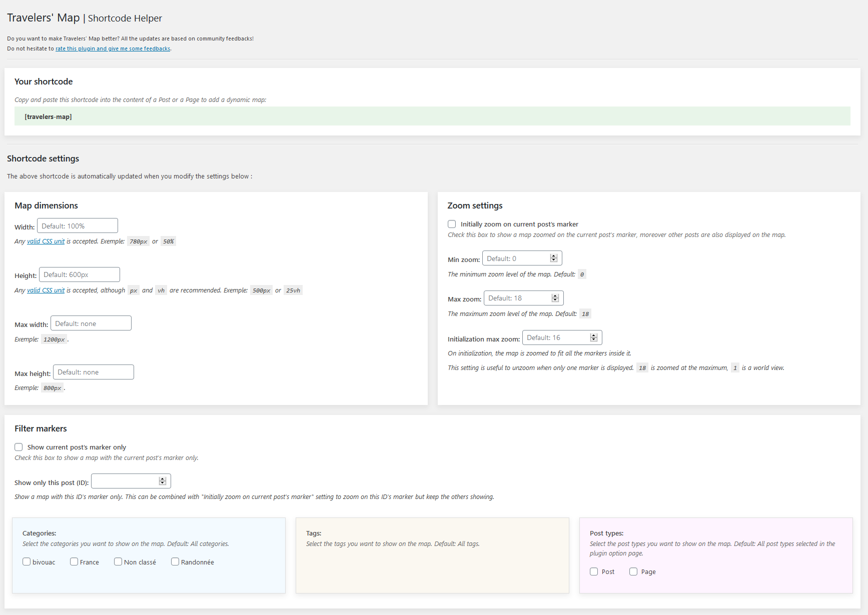Click the 50% example code
The height and width of the screenshot is (615, 868).
click(168, 241)
